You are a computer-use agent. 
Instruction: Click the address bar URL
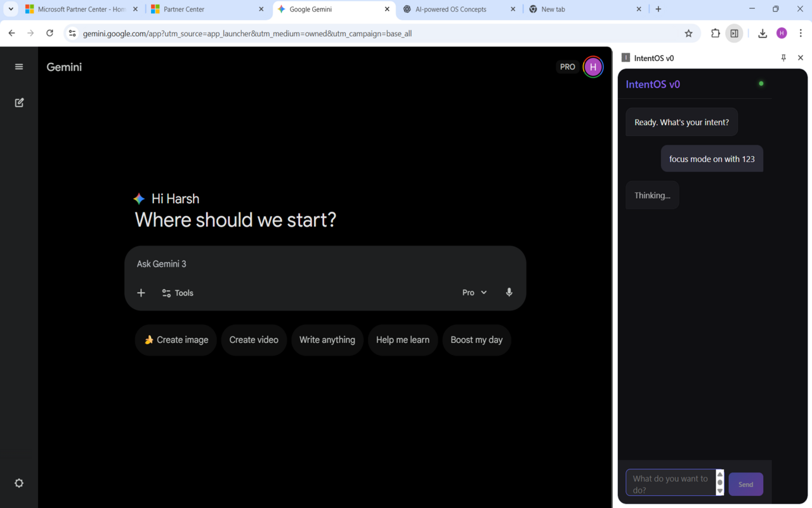pos(247,34)
